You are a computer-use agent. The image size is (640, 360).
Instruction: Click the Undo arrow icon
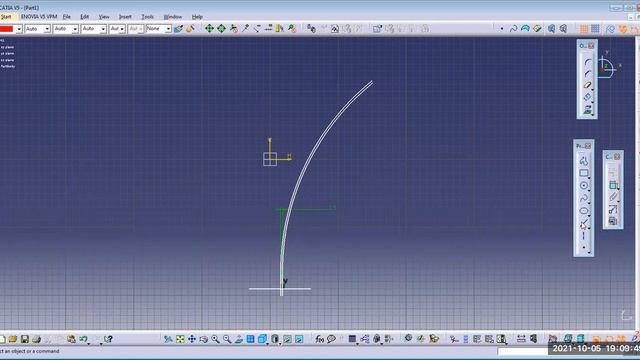point(83,339)
